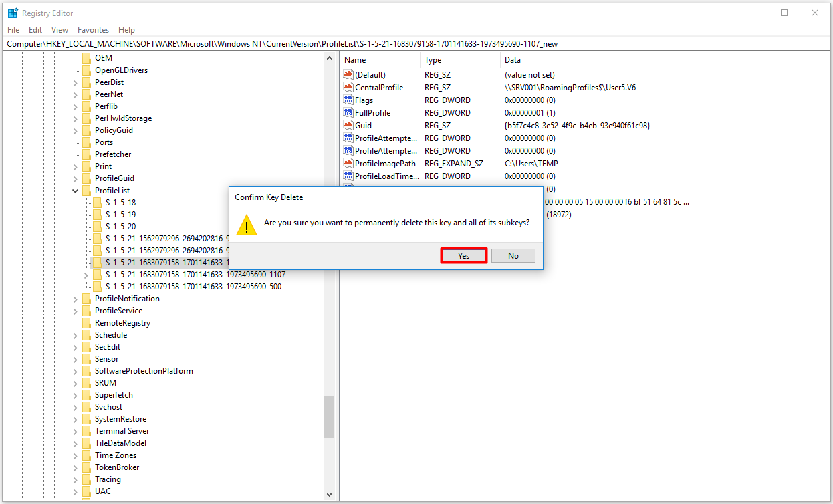Open the Favorites menu

pyautogui.click(x=93, y=30)
